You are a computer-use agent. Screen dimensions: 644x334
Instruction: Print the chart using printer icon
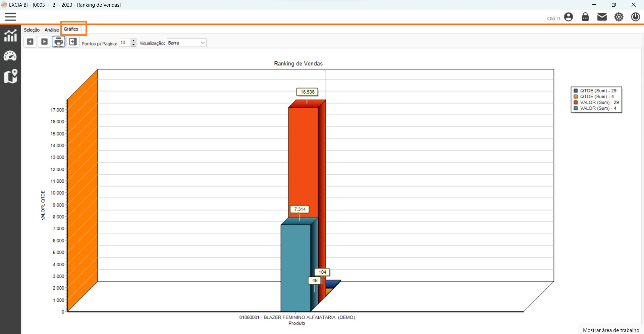coord(59,42)
